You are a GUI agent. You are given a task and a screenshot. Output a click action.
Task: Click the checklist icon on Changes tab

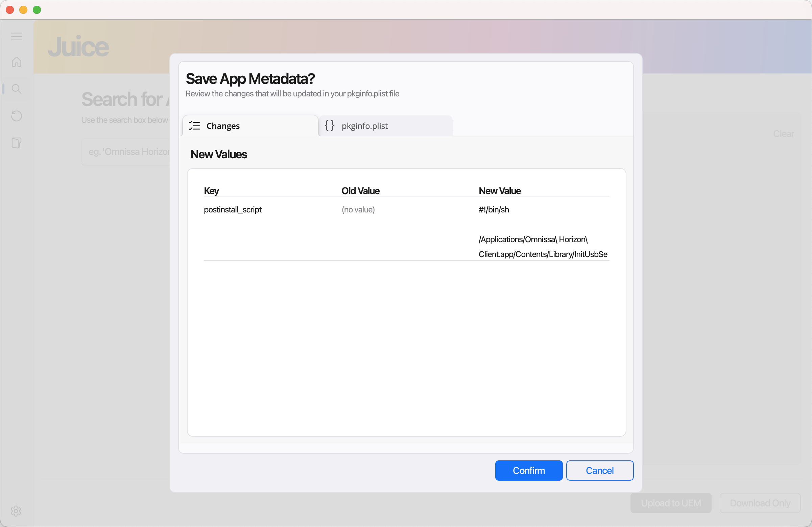[x=194, y=125]
